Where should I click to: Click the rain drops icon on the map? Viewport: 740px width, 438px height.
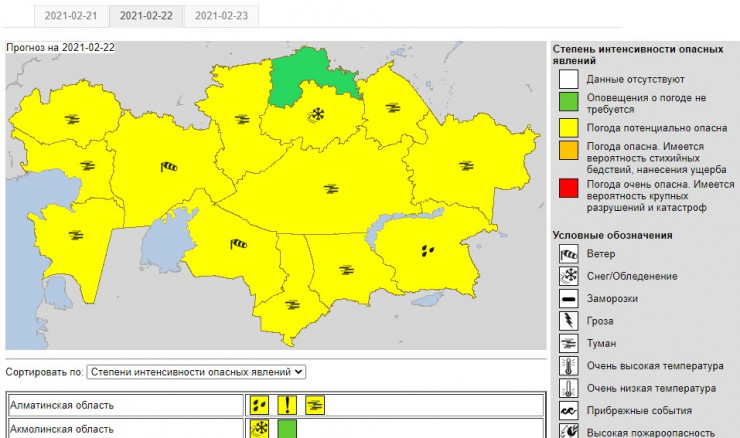428,250
